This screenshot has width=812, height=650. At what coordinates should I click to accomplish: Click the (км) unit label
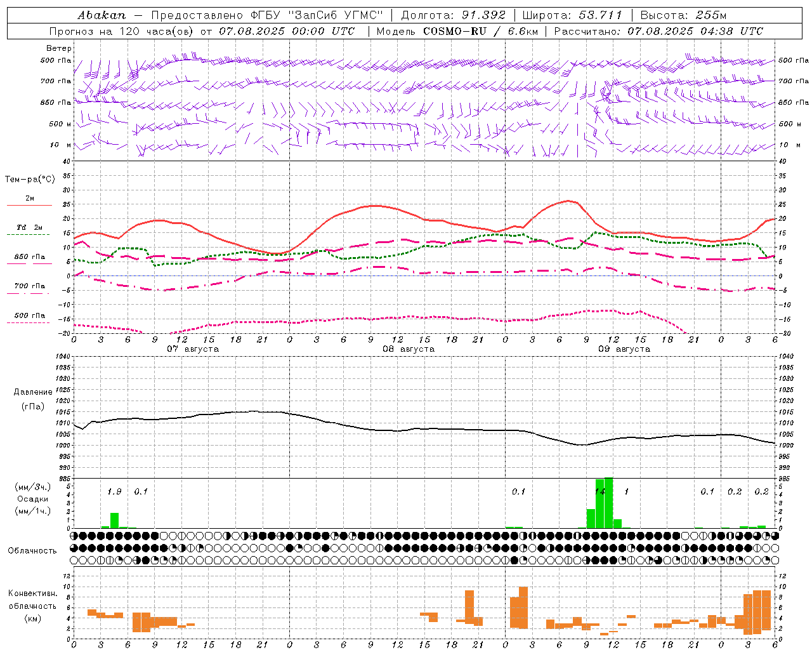click(x=32, y=618)
